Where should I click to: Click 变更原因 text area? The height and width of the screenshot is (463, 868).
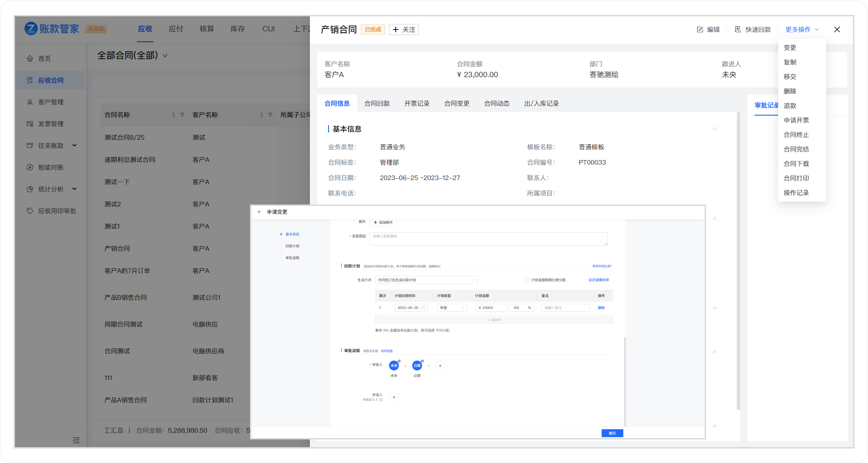click(x=488, y=239)
